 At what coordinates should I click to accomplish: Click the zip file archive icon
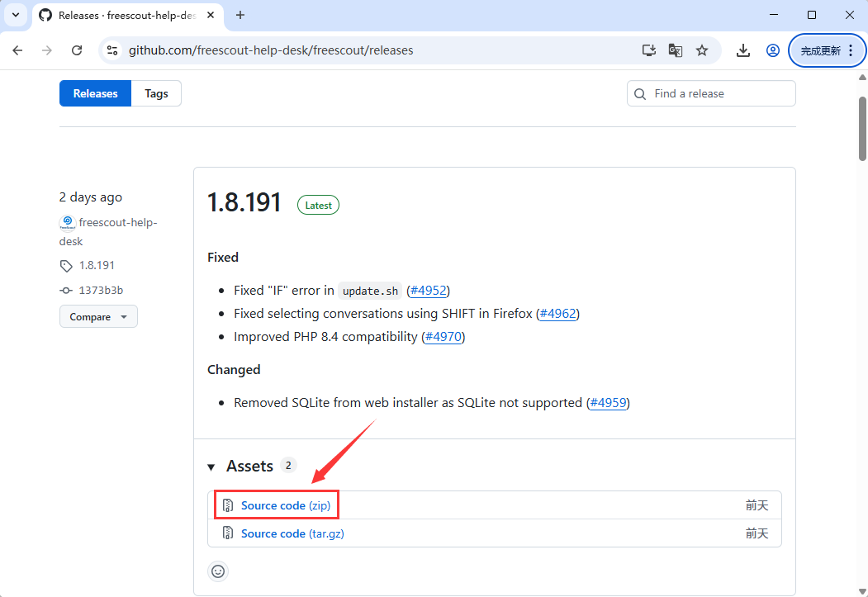pyautogui.click(x=227, y=505)
